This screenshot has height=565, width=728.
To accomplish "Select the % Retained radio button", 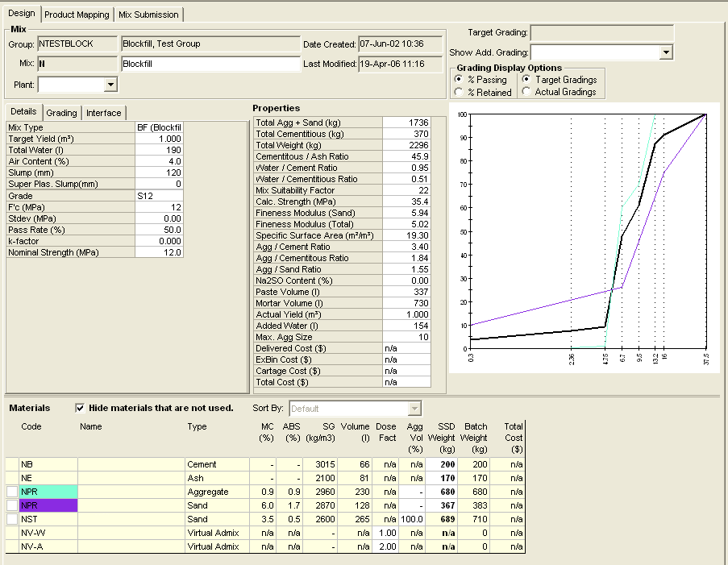I will (459, 93).
